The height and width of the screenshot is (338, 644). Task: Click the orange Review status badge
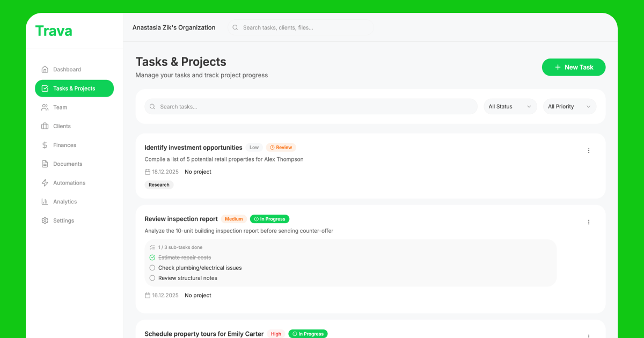point(281,148)
